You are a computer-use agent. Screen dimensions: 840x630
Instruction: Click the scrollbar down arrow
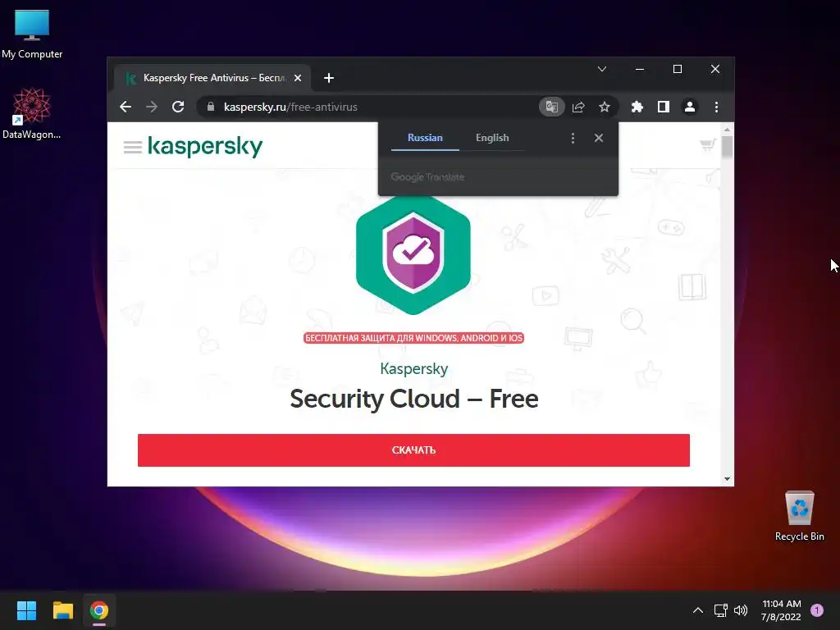(727, 479)
